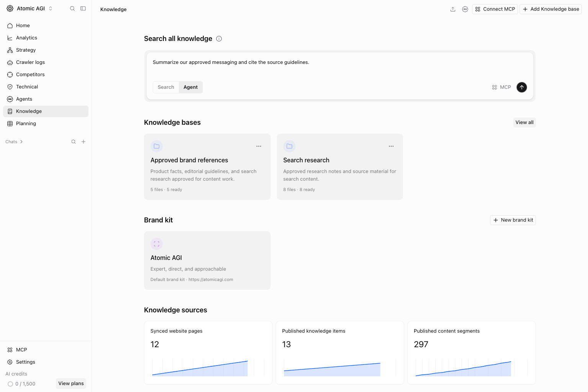Click the Atomic AGI logo icon
Image resolution: width=588 pixels, height=392 pixels.
(x=10, y=8)
